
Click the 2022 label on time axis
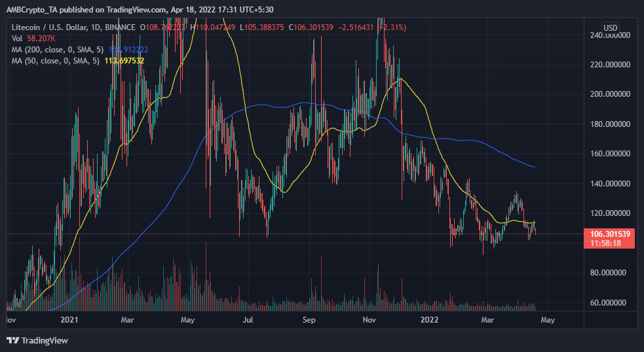point(431,321)
